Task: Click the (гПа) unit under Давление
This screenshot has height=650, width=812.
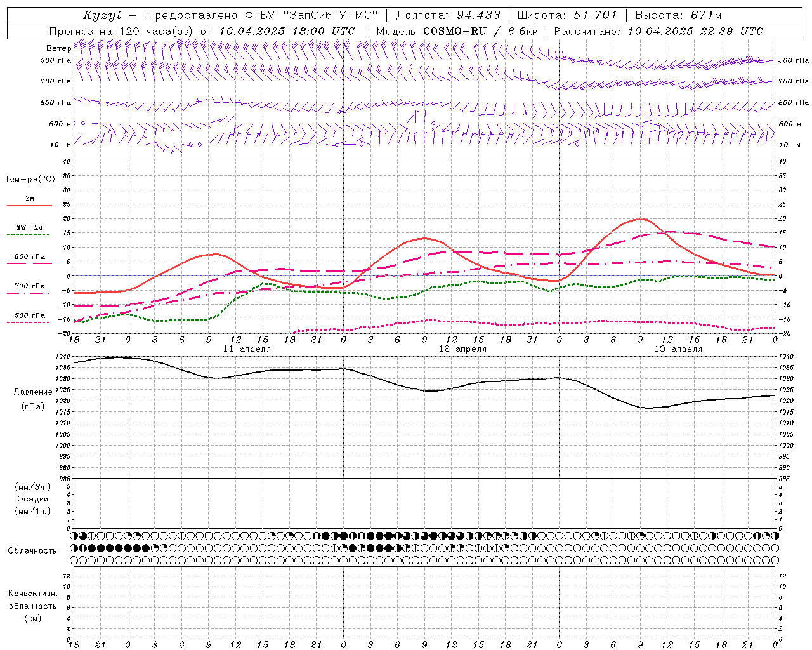Action: coord(33,406)
